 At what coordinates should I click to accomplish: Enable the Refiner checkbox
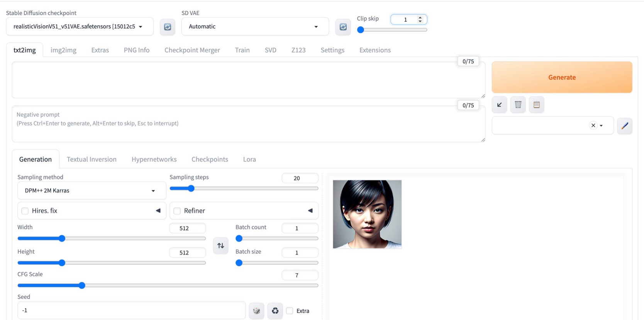click(x=177, y=211)
